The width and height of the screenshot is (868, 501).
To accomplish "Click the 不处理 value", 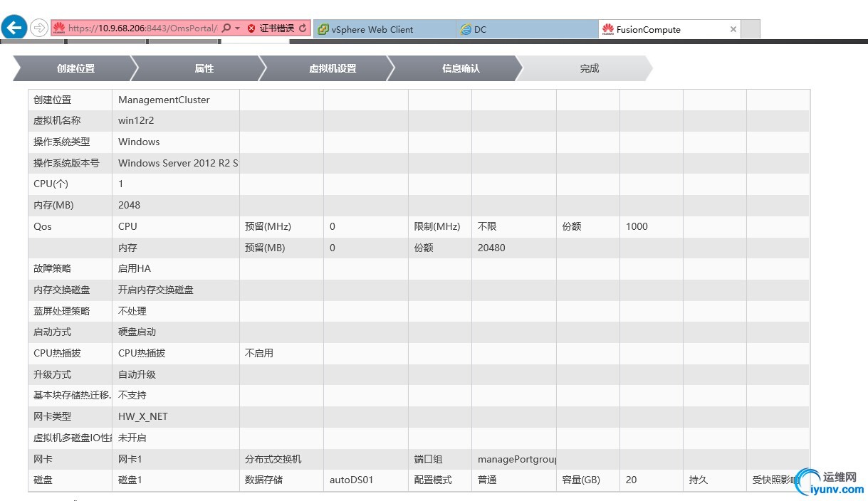I will [132, 311].
